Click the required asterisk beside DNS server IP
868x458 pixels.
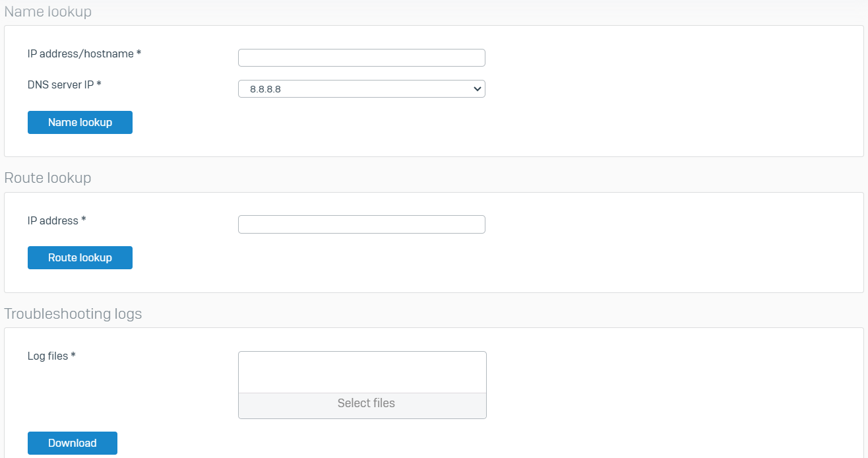tap(99, 84)
